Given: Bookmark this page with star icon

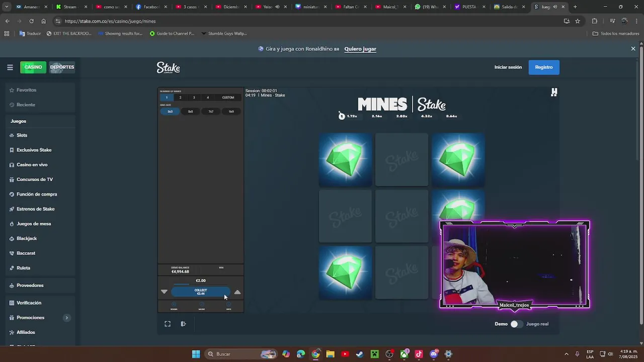Looking at the screenshot, I should (x=578, y=21).
